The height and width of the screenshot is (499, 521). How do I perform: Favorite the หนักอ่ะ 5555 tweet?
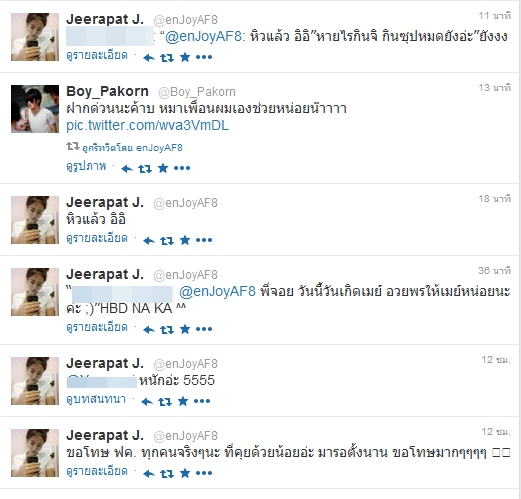(x=183, y=401)
